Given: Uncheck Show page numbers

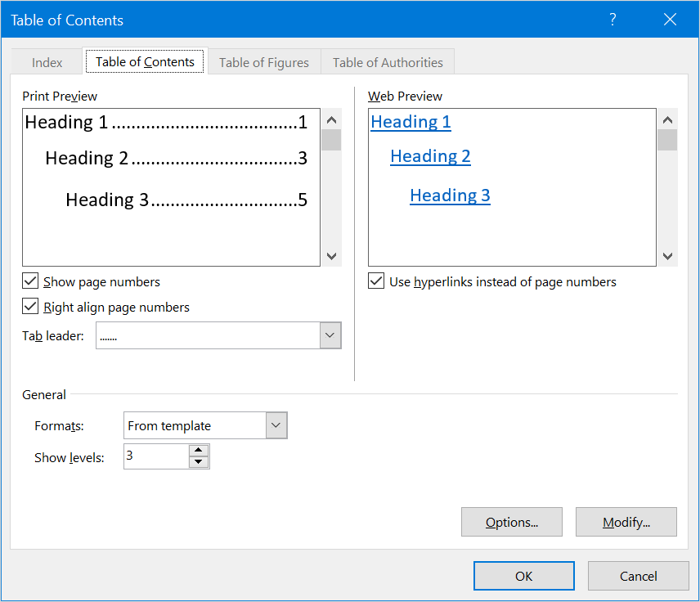Looking at the screenshot, I should click(x=31, y=281).
